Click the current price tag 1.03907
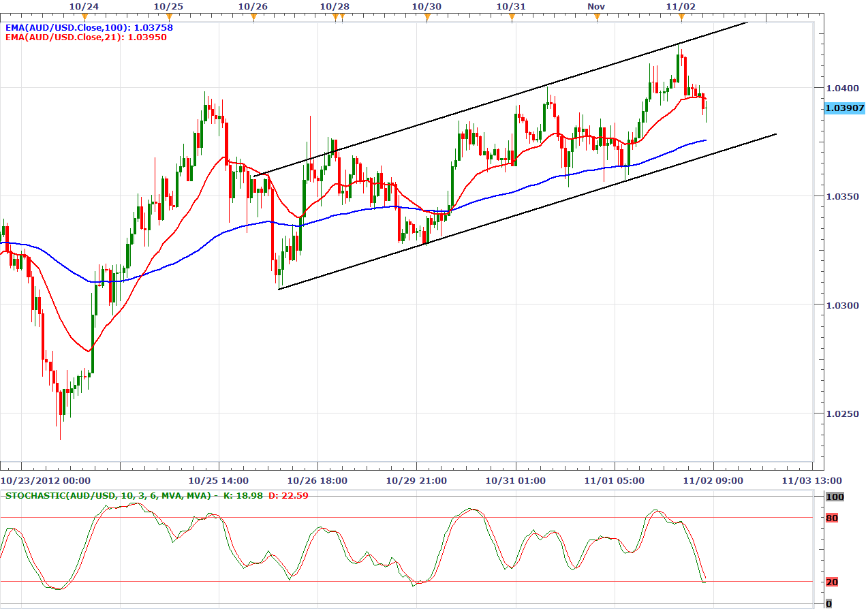This screenshot has height=609, width=868. pyautogui.click(x=844, y=108)
